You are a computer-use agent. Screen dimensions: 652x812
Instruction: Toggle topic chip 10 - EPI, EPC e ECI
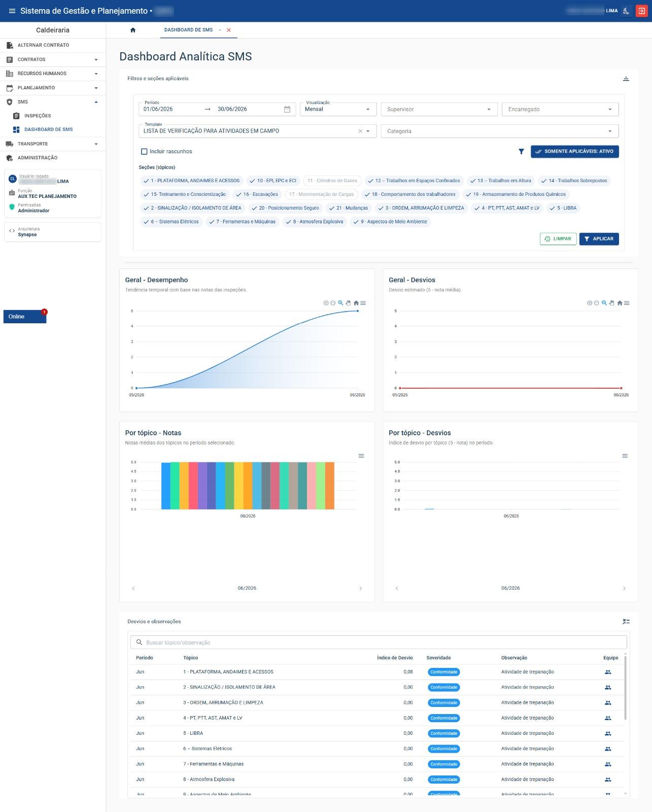point(272,181)
